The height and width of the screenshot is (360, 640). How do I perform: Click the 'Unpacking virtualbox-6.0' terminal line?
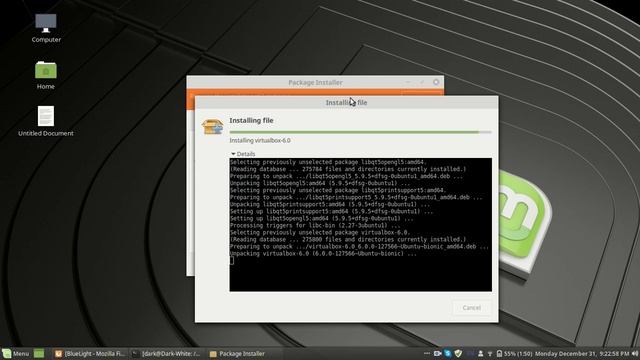(x=323, y=253)
